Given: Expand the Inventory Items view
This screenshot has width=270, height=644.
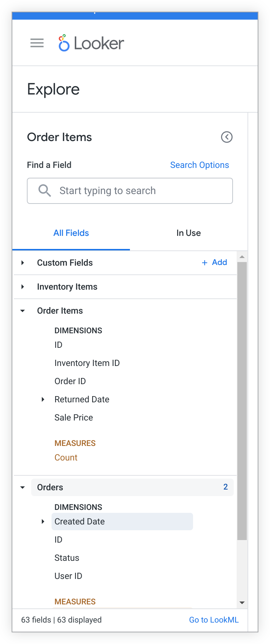Looking at the screenshot, I should [22, 287].
